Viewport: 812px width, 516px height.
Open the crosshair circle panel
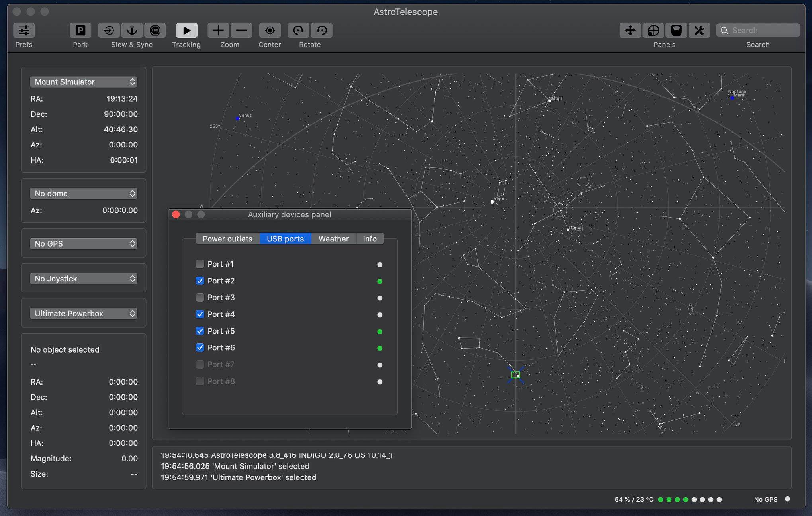tap(653, 30)
